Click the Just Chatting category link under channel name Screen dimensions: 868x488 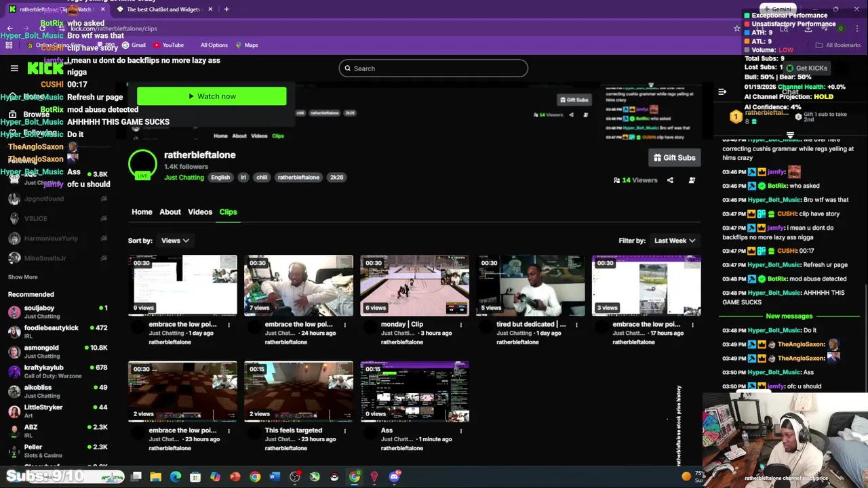tap(184, 178)
